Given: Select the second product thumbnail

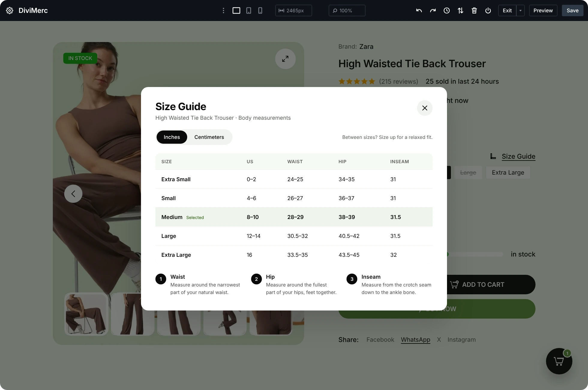Looking at the screenshot, I should (x=132, y=314).
